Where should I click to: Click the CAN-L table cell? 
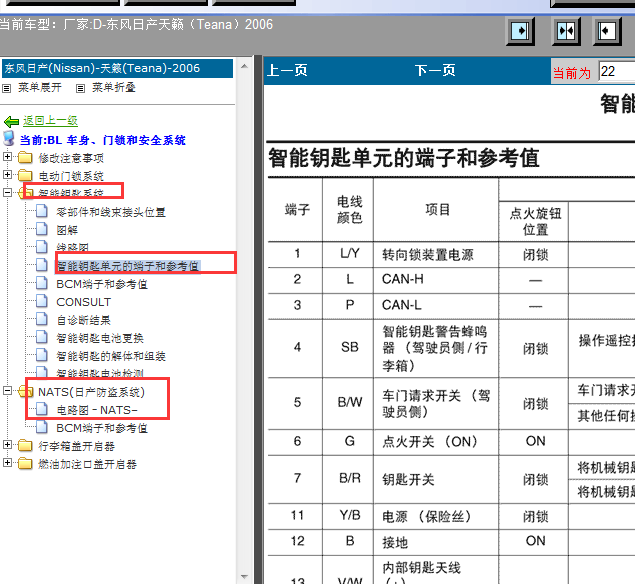tap(436, 306)
